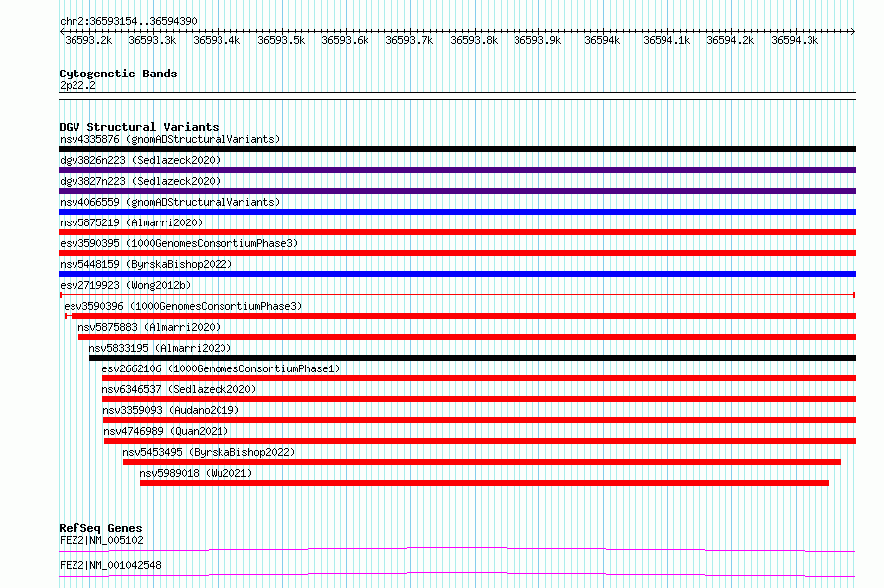Click the 36593.5k ruler tick label
Image resolution: width=884 pixels, height=588 pixels.
[x=281, y=40]
